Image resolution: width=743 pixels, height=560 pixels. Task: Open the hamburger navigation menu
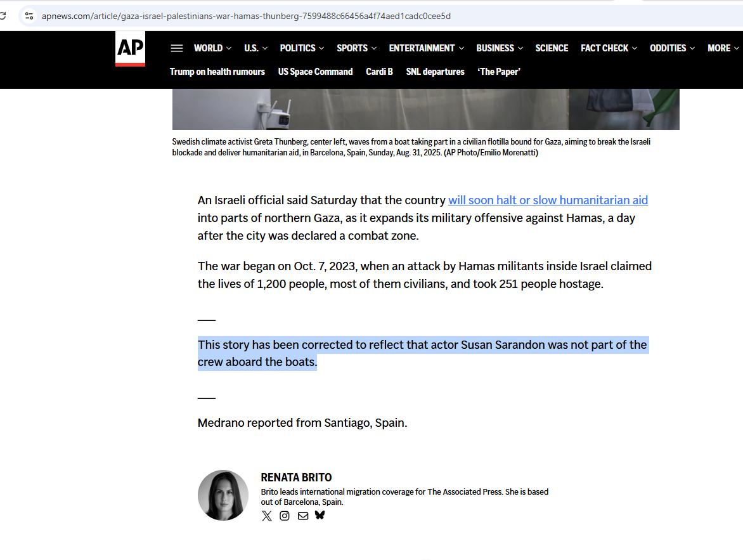tap(177, 48)
